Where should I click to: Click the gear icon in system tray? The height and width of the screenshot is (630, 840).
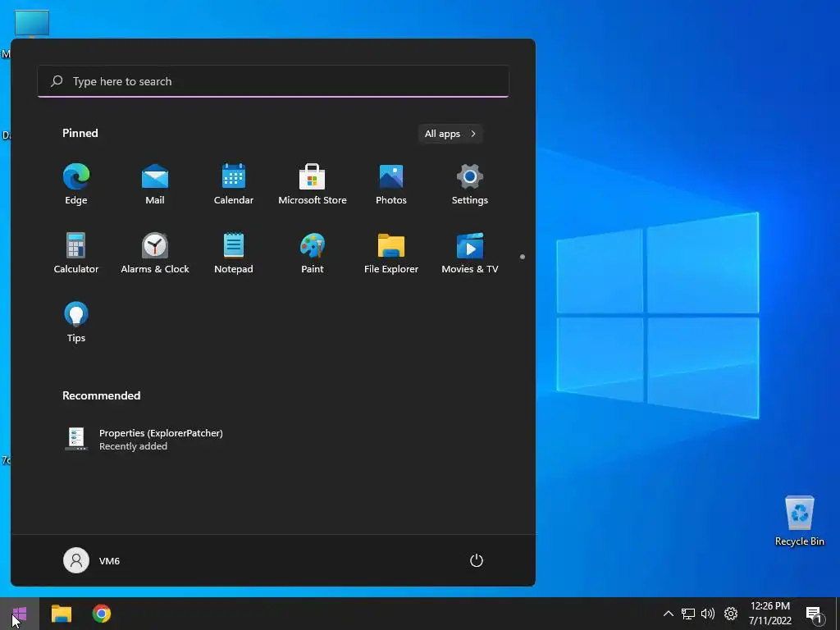coord(731,614)
